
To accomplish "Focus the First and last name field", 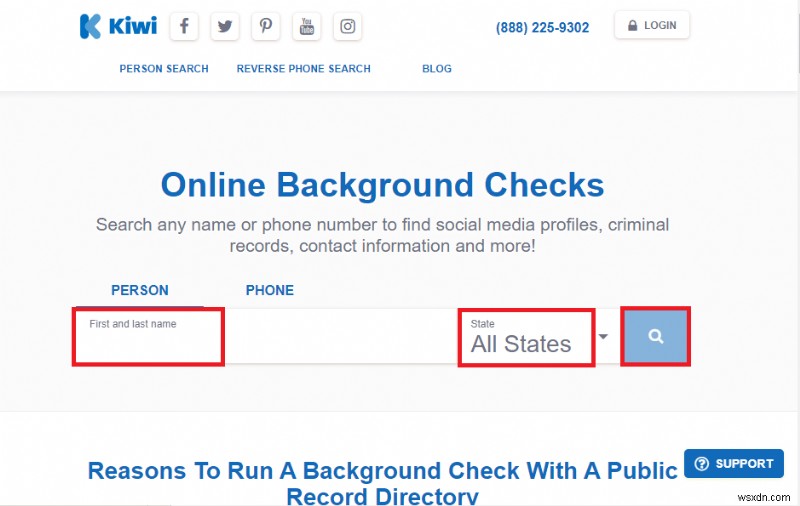I will (265, 337).
